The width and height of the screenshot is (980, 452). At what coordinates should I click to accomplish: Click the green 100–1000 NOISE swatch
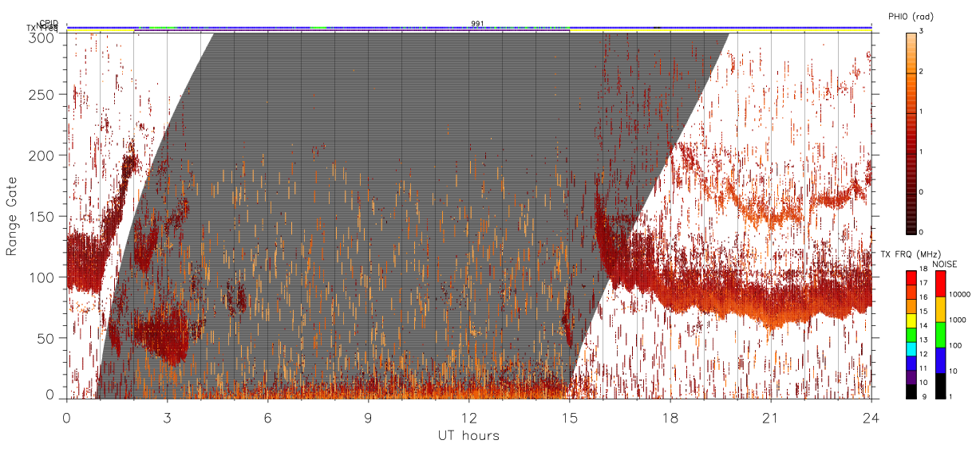940,335
